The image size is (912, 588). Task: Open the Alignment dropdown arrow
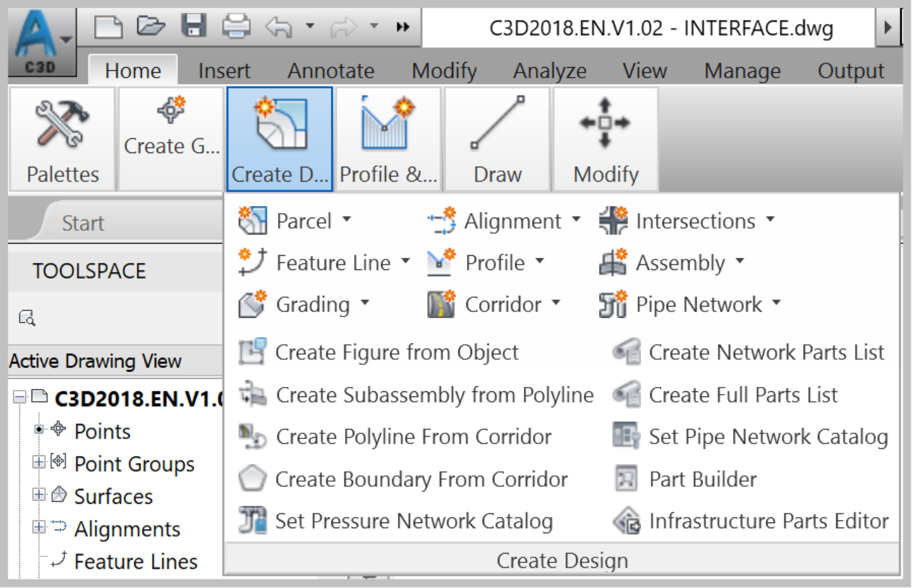(576, 220)
